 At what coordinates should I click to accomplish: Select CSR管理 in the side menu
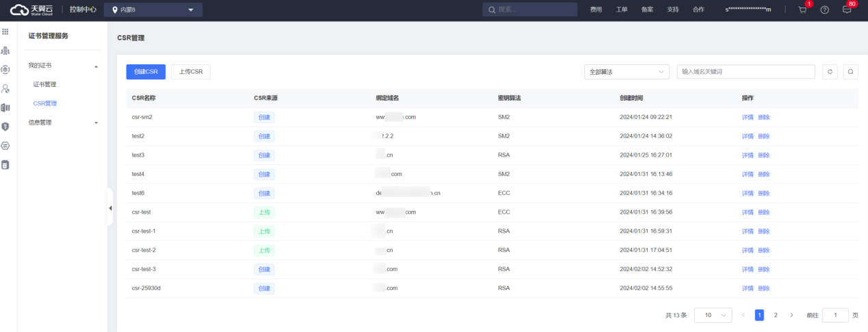[45, 103]
